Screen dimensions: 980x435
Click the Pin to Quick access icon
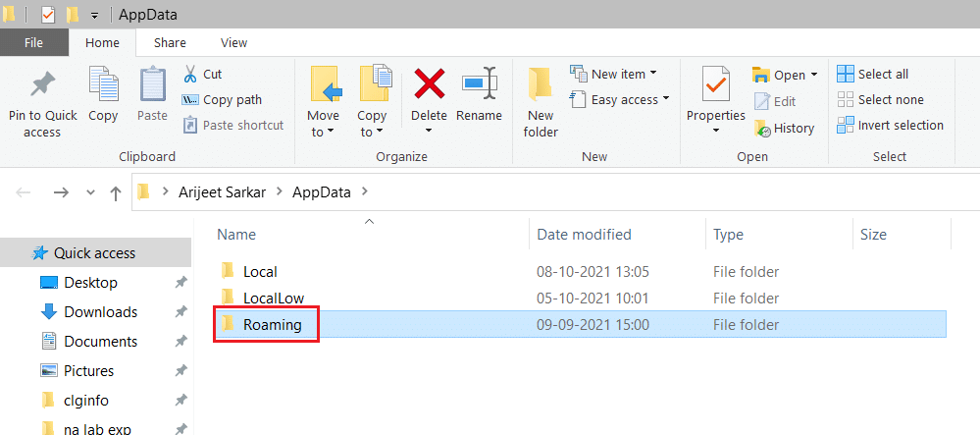[42, 84]
